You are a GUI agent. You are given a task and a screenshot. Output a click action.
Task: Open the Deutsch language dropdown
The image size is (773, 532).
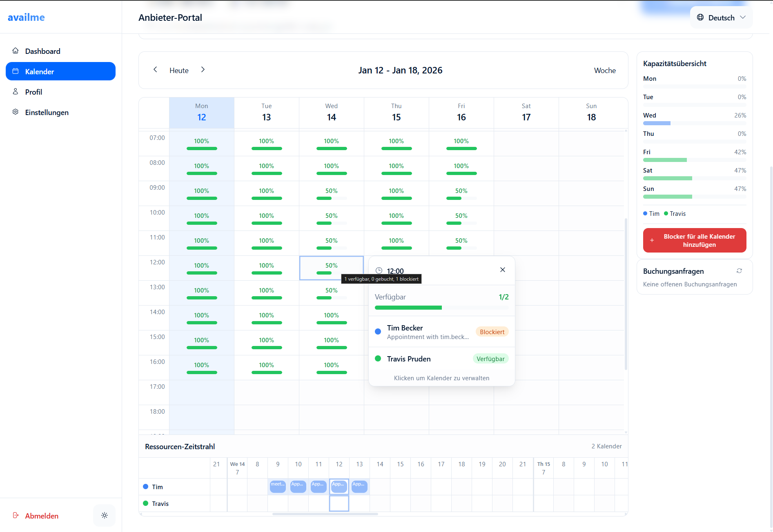point(722,17)
